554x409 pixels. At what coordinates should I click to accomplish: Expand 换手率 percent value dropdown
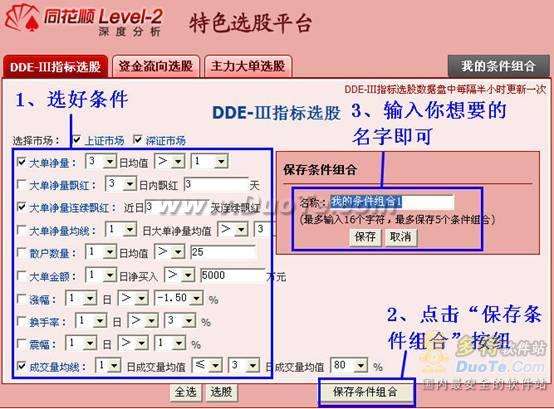(x=180, y=321)
